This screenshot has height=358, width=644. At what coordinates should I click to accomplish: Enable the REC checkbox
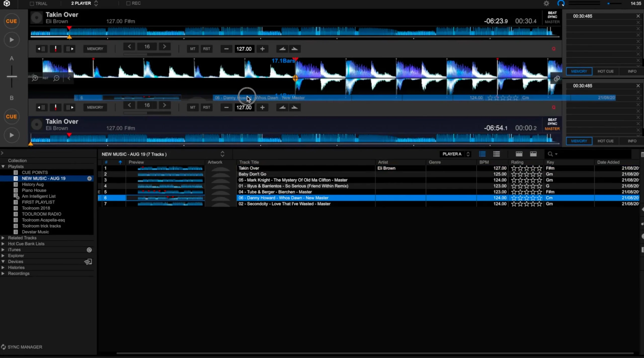128,3
